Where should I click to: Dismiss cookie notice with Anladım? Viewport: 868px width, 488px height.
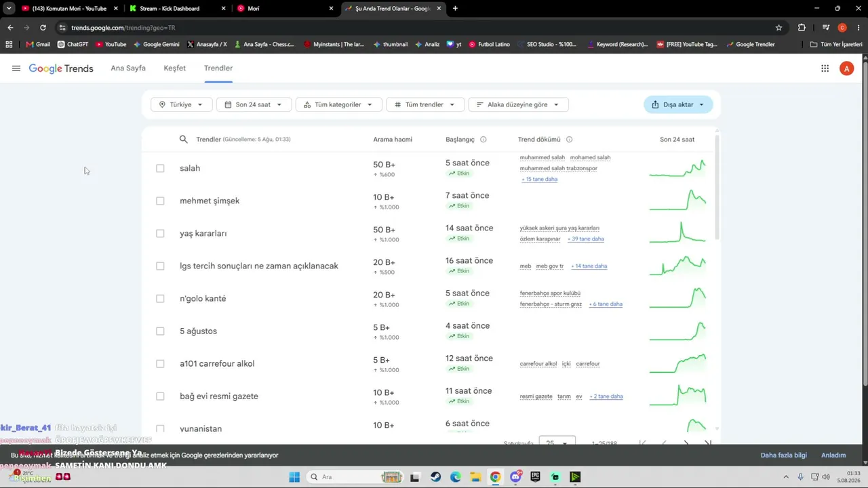pyautogui.click(x=833, y=455)
